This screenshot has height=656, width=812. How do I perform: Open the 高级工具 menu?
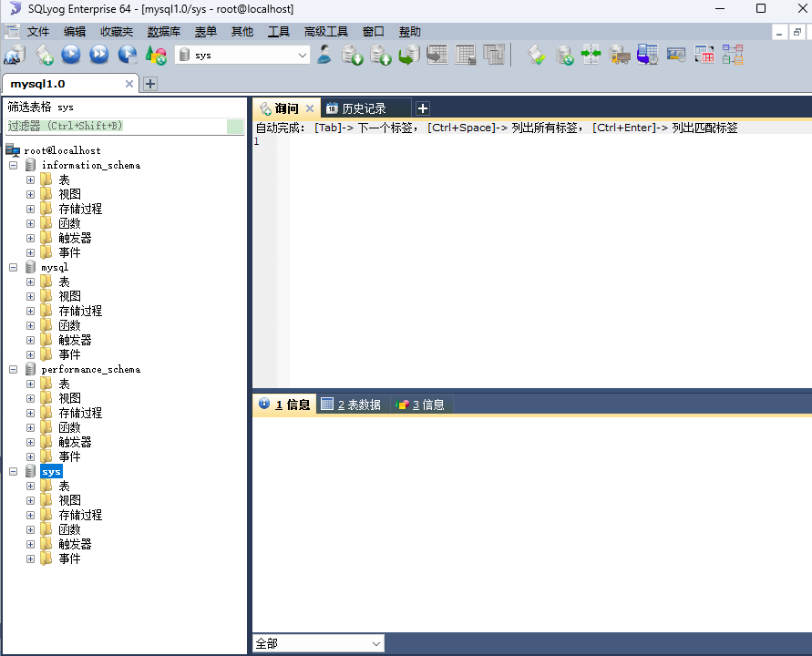coord(326,32)
